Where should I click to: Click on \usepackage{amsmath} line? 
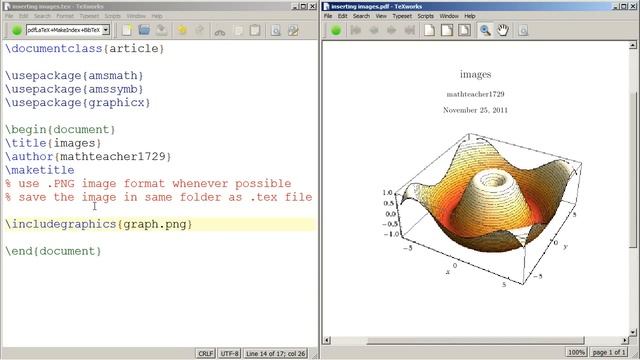(x=74, y=76)
